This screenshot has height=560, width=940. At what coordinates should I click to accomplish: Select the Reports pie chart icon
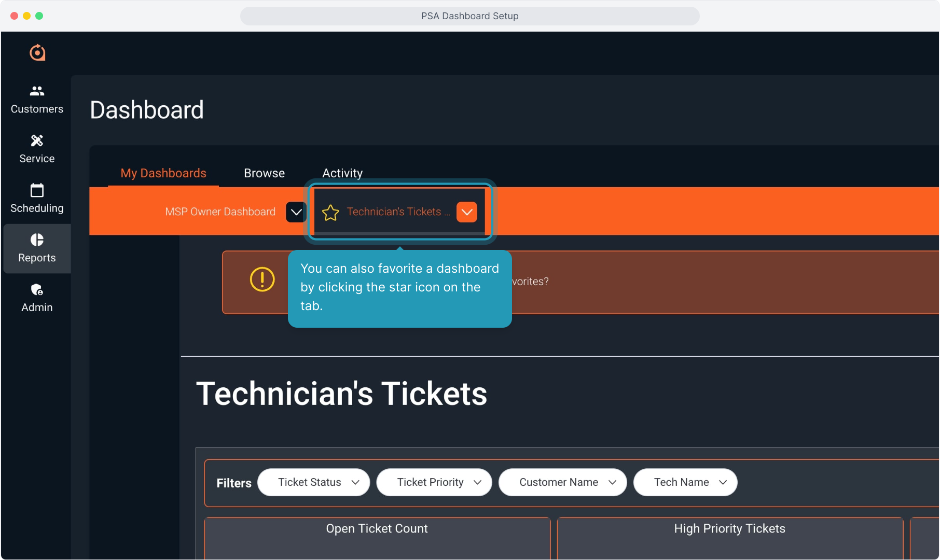37,240
